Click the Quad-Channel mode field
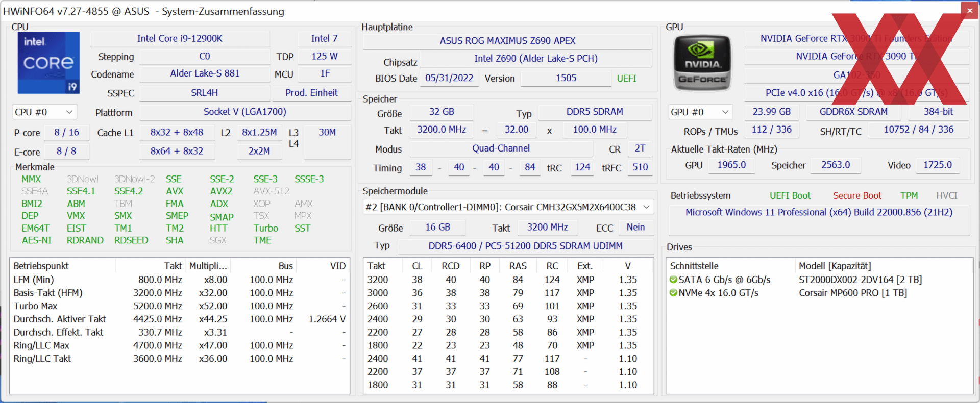The width and height of the screenshot is (980, 403). tap(501, 148)
